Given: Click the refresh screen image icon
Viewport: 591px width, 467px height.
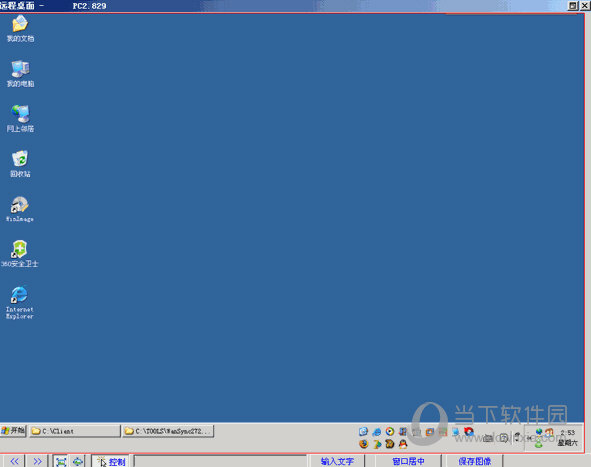Looking at the screenshot, I should [78, 461].
